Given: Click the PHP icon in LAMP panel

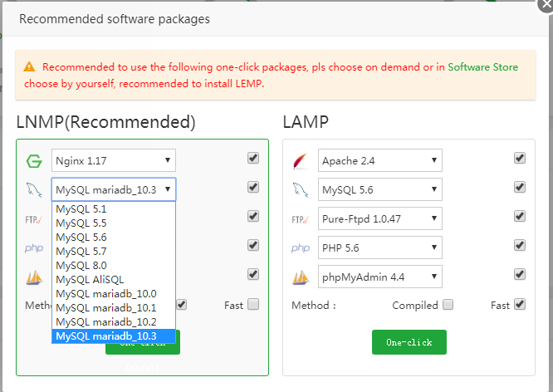Looking at the screenshot, I should pyautogui.click(x=301, y=247).
